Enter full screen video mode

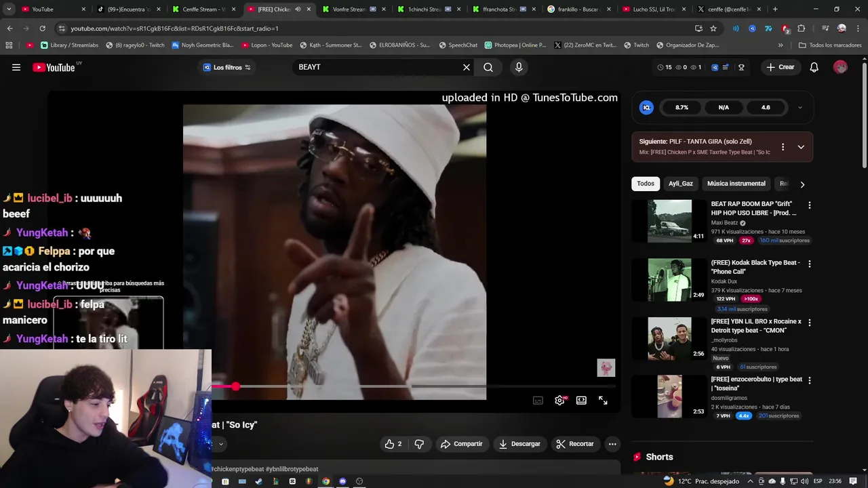tap(603, 401)
